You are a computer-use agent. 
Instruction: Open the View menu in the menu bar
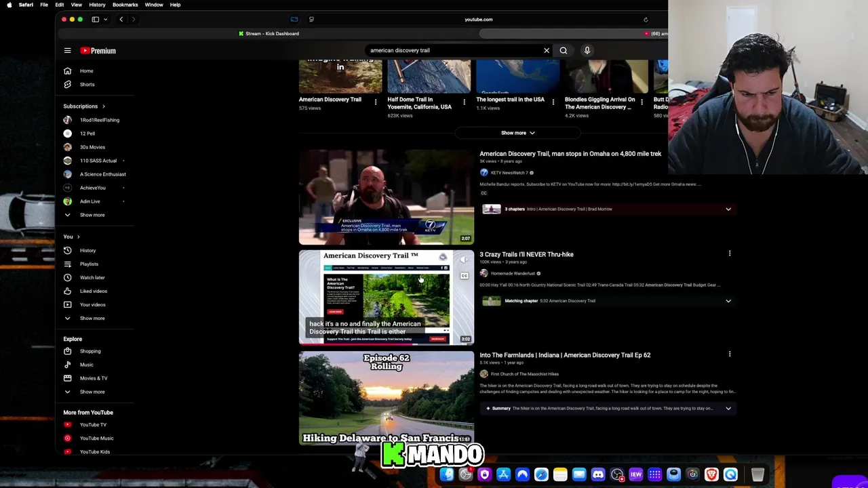coord(76,5)
